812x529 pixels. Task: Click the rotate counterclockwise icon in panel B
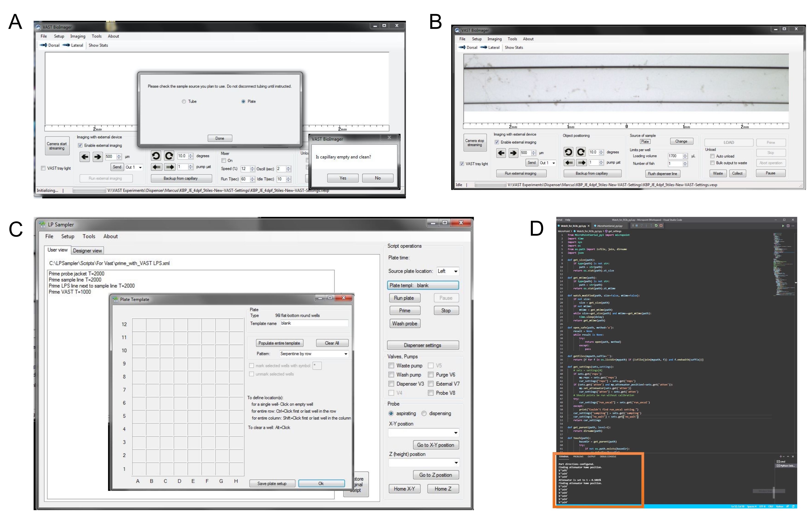coord(568,152)
